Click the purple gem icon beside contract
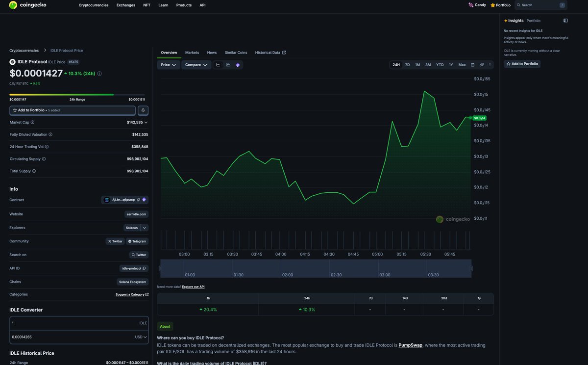 coord(144,200)
